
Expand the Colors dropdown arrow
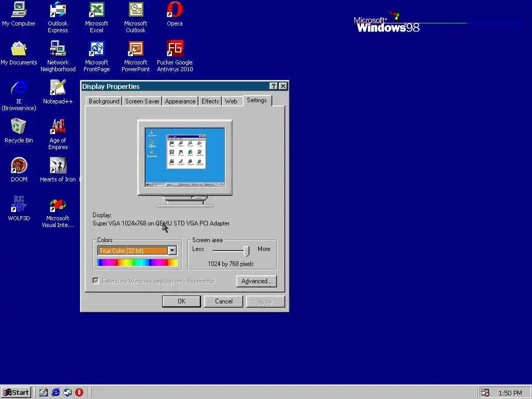point(172,251)
